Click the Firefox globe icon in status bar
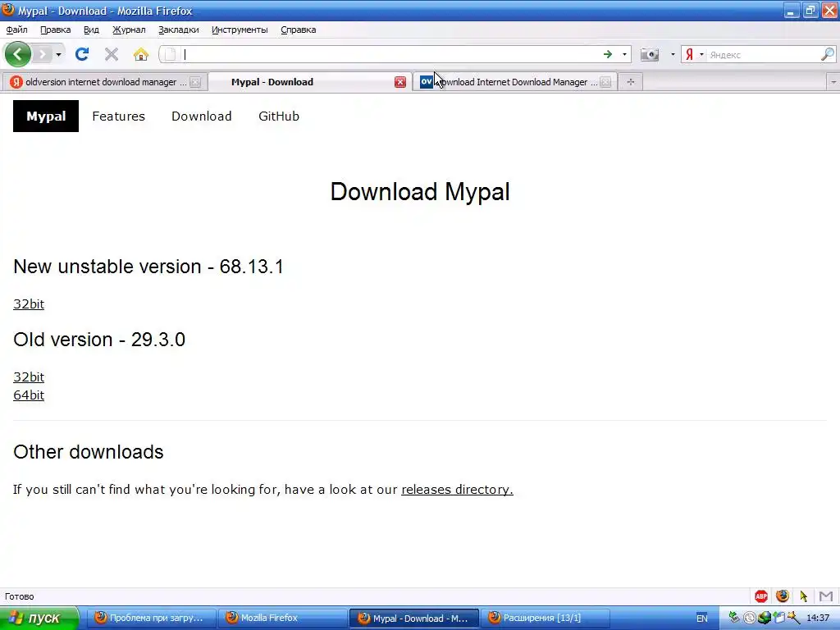840x630 pixels. 783,596
